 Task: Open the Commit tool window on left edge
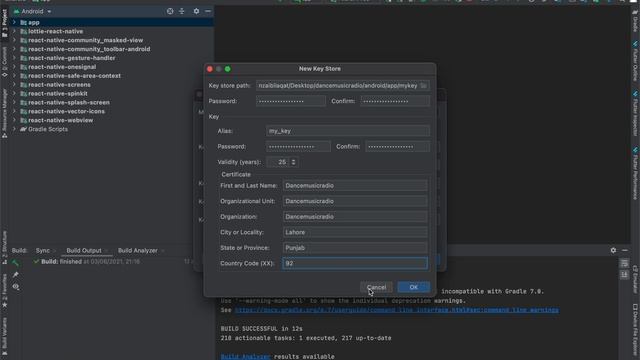tap(4, 61)
